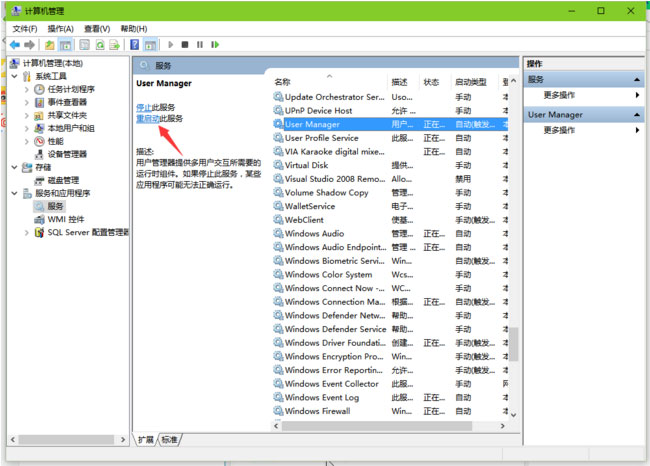The width and height of the screenshot is (650, 466).
Task: Click the Stop Service square icon
Action: tap(185, 45)
